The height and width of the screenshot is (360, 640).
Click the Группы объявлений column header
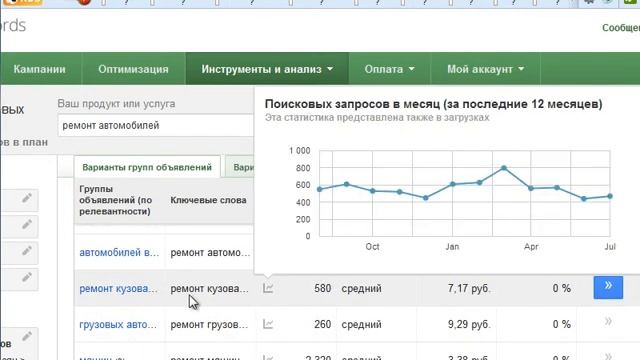116,200
